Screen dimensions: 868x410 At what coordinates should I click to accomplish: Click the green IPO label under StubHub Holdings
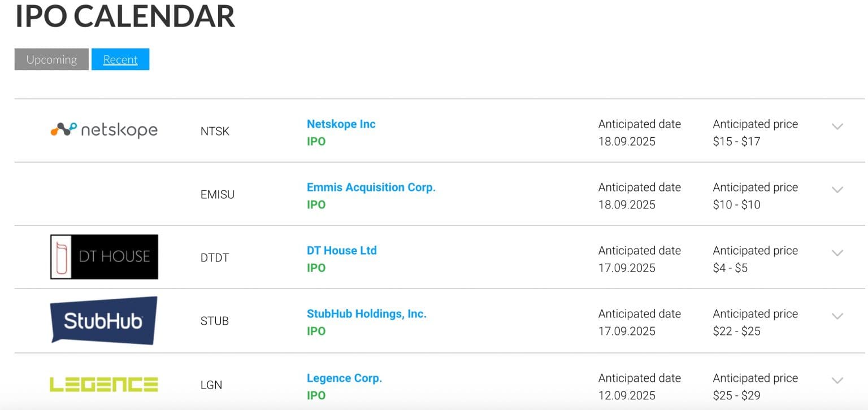point(316,331)
